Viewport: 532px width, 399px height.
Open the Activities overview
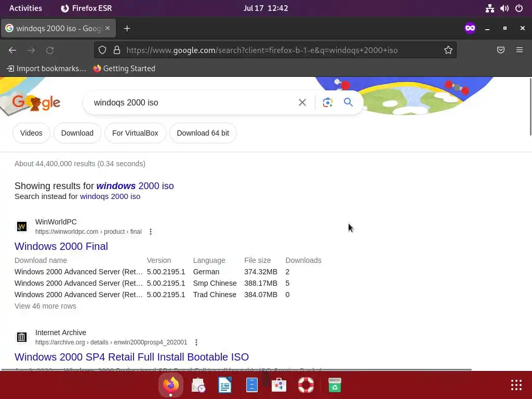pyautogui.click(x=25, y=8)
